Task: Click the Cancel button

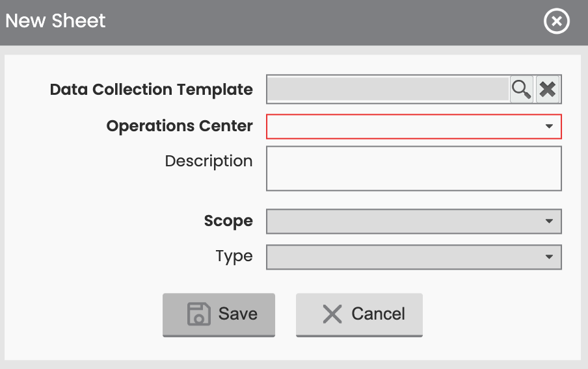Action: (x=359, y=314)
